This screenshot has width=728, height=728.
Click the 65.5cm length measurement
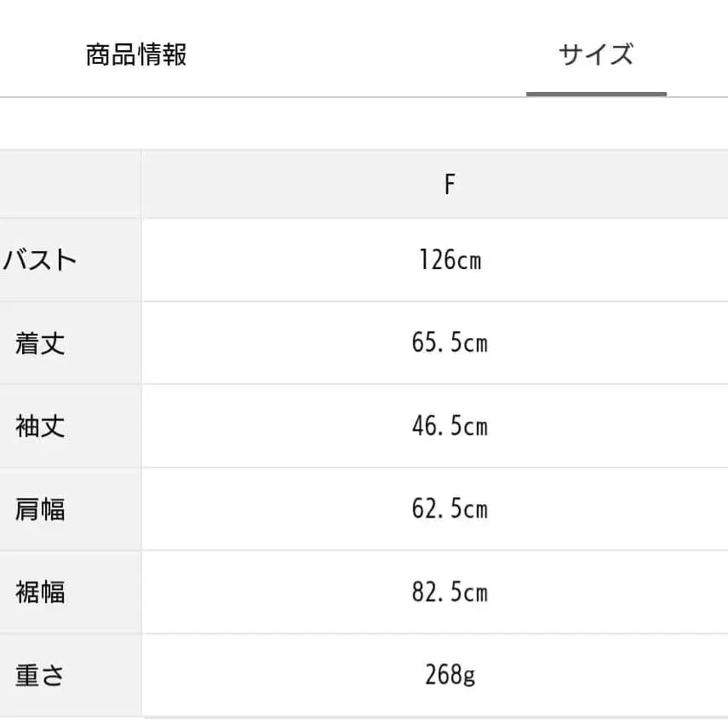coord(450,343)
